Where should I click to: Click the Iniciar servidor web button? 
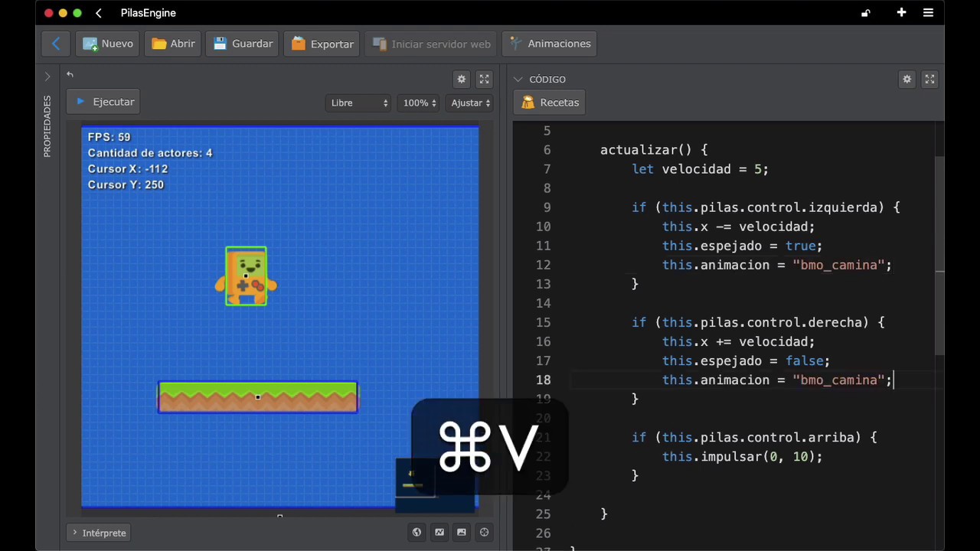(432, 44)
